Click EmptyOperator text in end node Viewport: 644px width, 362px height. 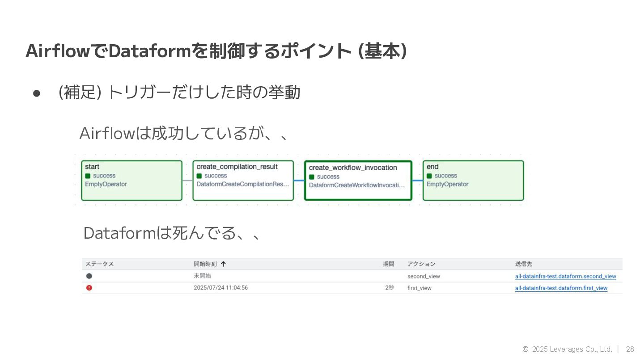[448, 184]
